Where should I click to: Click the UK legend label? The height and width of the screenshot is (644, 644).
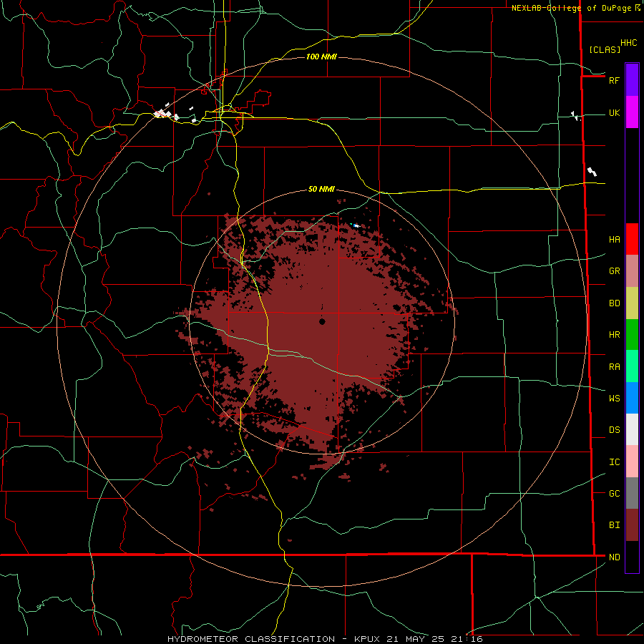(614, 112)
